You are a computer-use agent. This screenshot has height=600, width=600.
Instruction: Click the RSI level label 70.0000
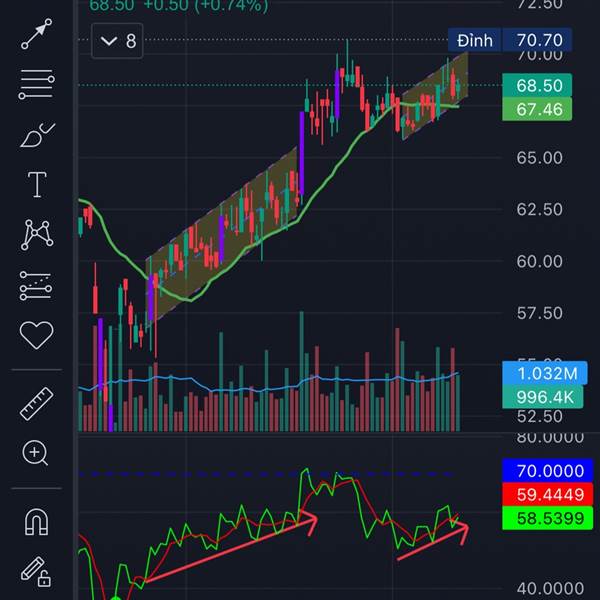(548, 470)
